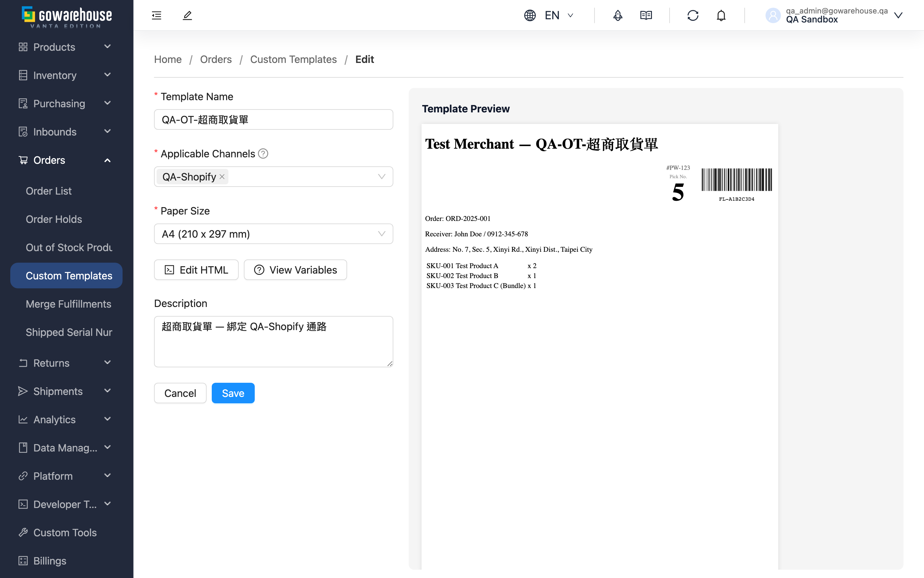Click the Orders cart icon
This screenshot has width=924, height=578.
pyautogui.click(x=23, y=160)
